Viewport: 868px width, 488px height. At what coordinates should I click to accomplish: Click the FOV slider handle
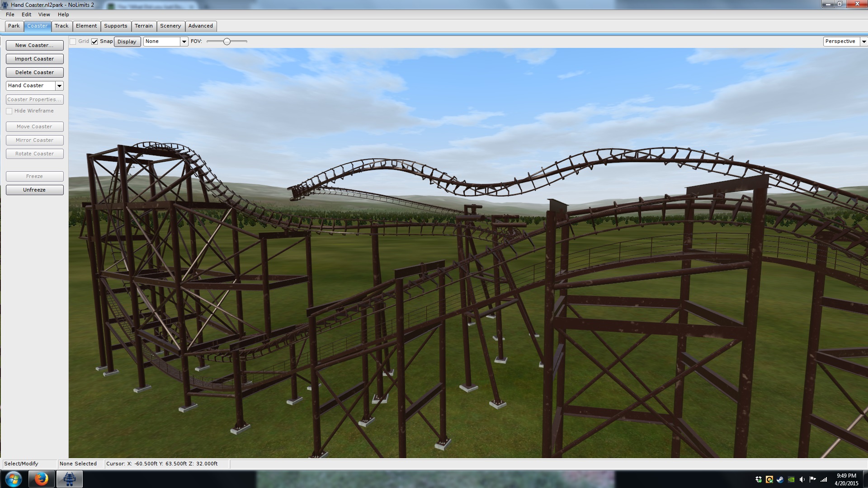(x=227, y=42)
